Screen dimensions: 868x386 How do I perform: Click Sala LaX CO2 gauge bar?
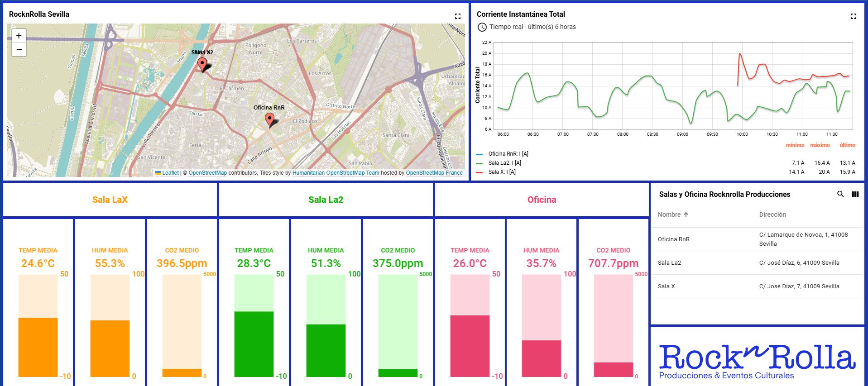point(182,325)
